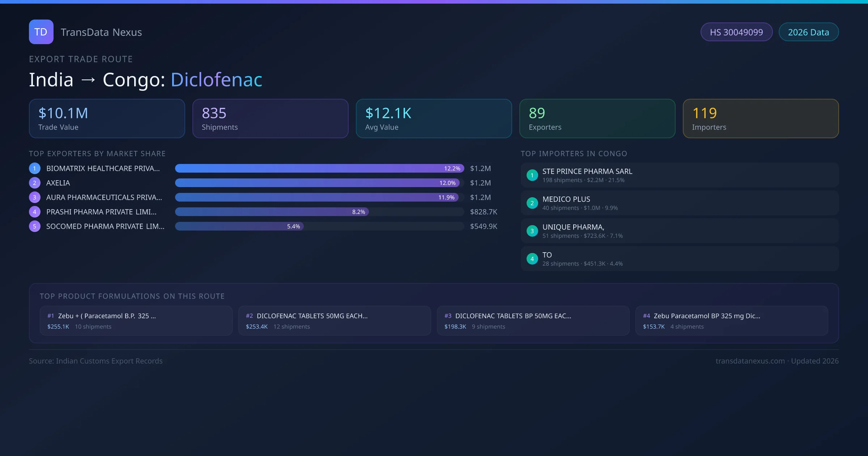
Task: Select the $10.1M Trade Value card
Action: click(x=107, y=119)
